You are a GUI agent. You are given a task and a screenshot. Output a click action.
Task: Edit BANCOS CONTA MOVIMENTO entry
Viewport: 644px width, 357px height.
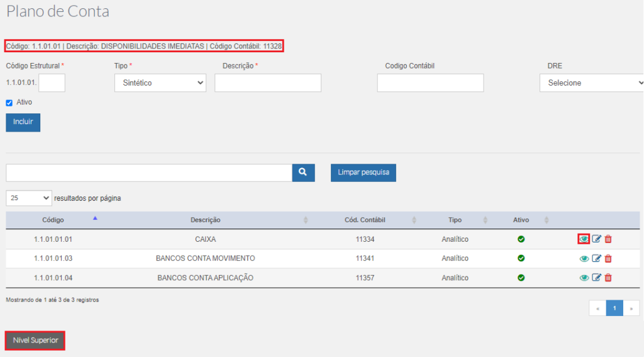(x=596, y=258)
